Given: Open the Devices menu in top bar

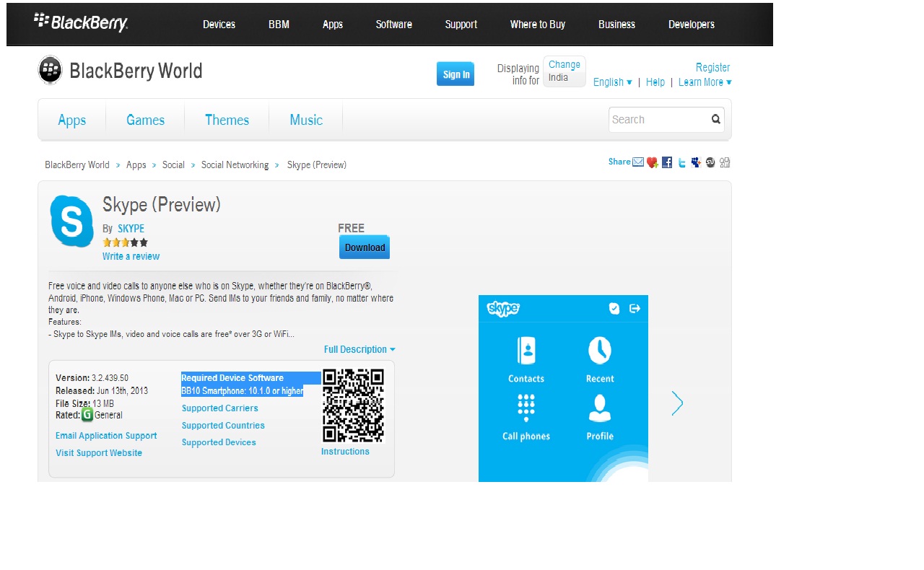Looking at the screenshot, I should pos(219,25).
